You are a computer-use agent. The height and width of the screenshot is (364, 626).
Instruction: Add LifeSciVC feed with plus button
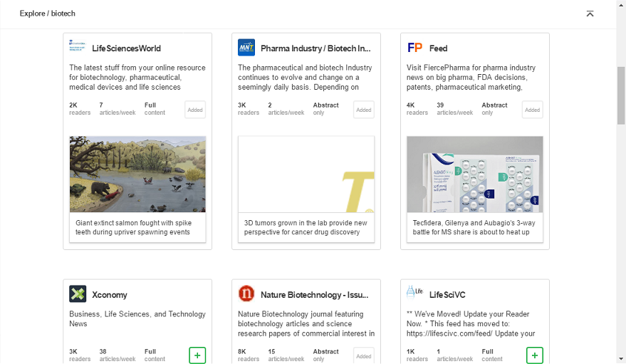tap(535, 355)
